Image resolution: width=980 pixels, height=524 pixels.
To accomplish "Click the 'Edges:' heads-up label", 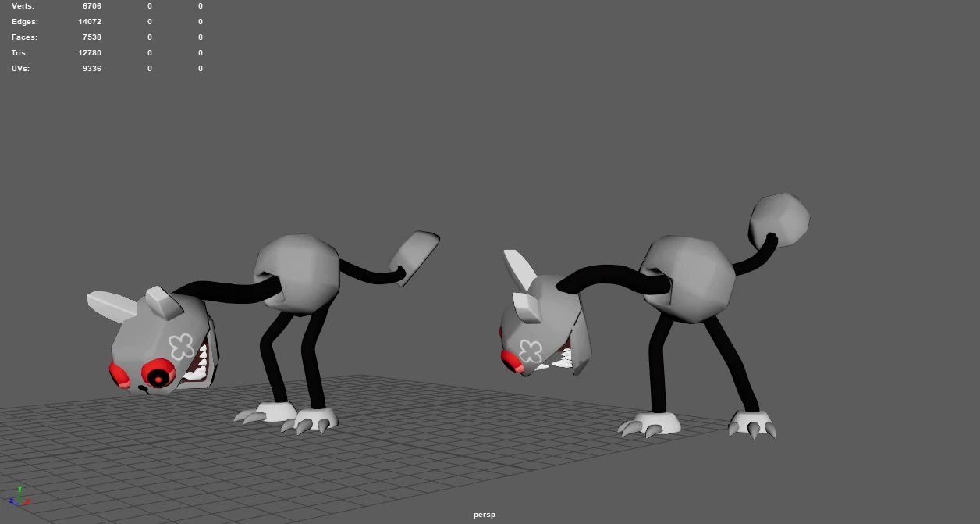I will [x=25, y=22].
